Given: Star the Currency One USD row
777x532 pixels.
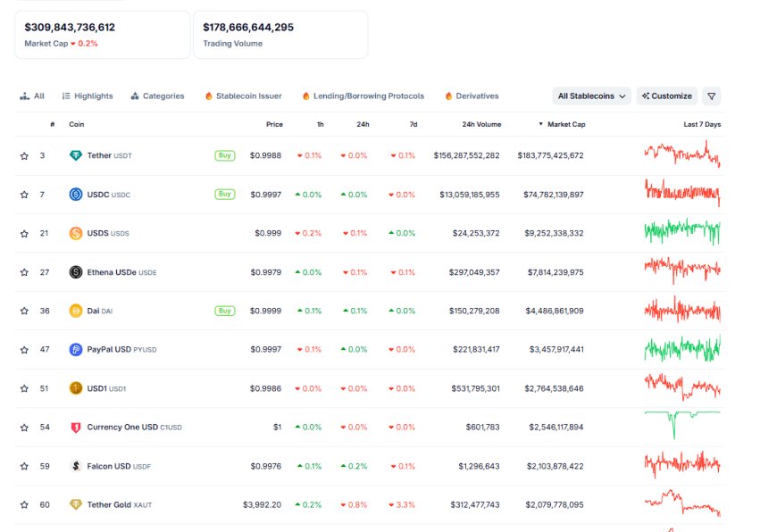Looking at the screenshot, I should click(24, 428).
